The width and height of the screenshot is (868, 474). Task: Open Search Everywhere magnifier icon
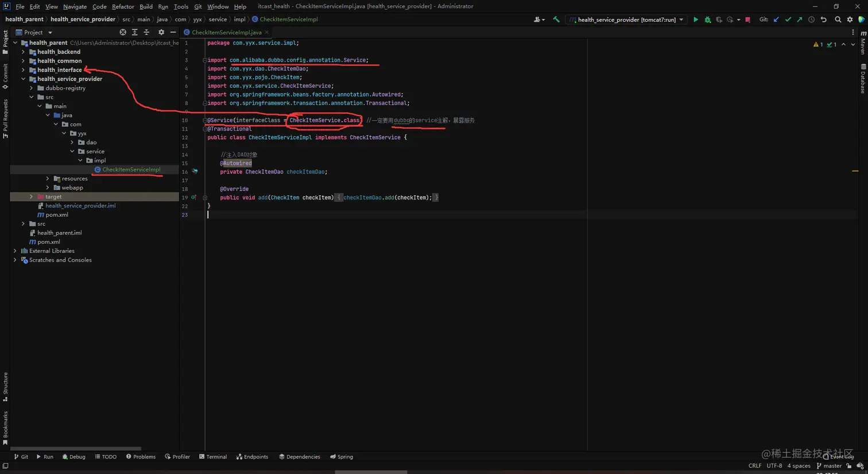[x=838, y=20]
